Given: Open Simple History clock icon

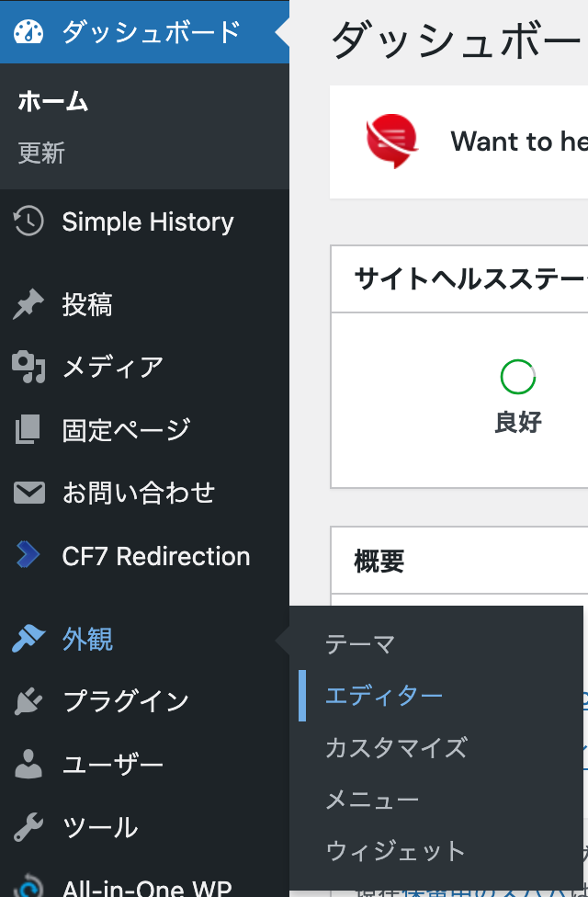Looking at the screenshot, I should [28, 221].
